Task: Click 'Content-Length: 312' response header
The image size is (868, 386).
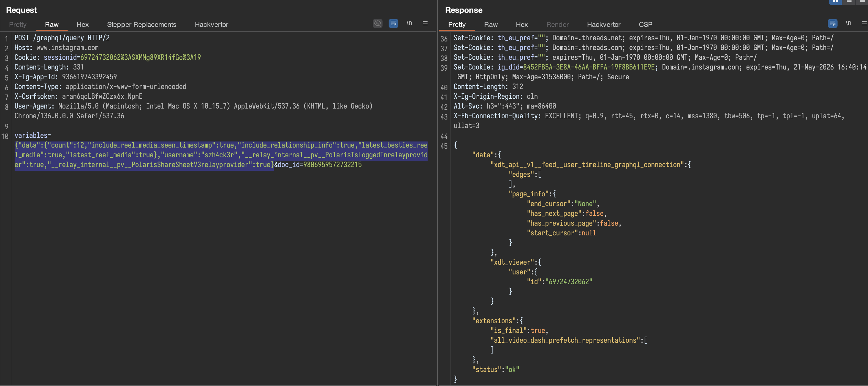Action: click(x=488, y=87)
